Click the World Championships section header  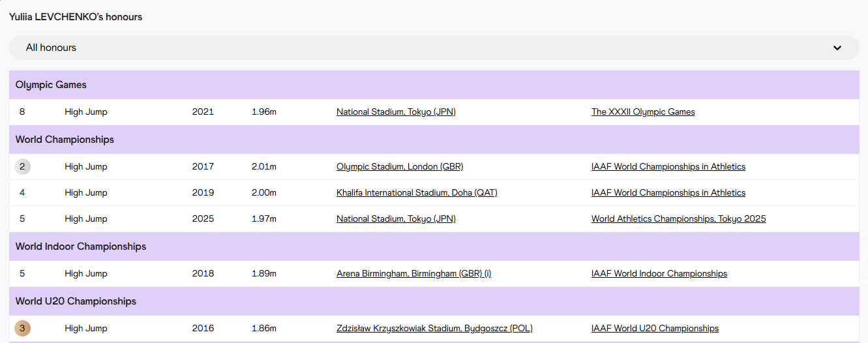(65, 140)
